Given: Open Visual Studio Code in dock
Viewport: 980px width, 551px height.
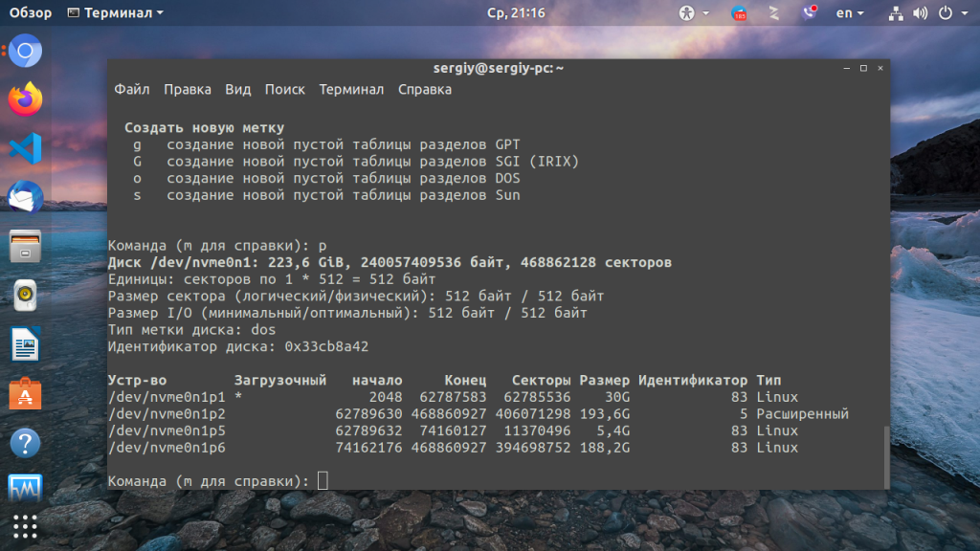Looking at the screenshot, I should (x=26, y=148).
